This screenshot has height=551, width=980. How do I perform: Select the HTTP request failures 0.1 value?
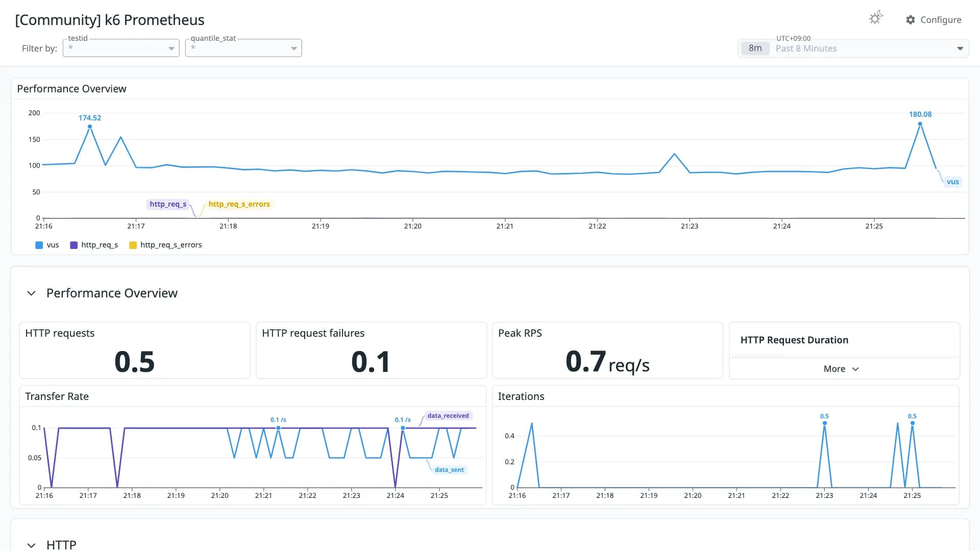coord(371,362)
